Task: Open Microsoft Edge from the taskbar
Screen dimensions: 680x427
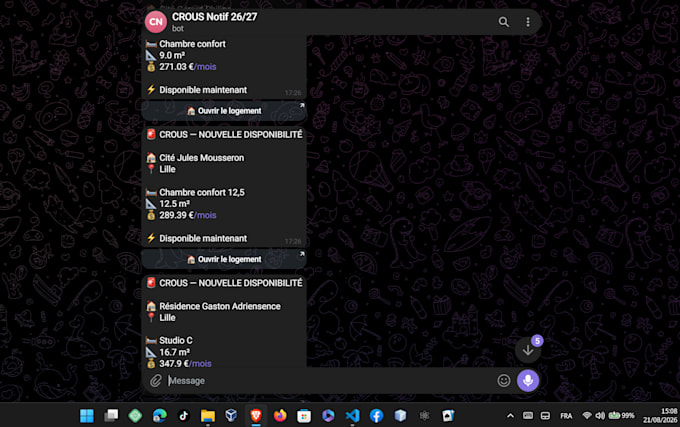Action: (x=160, y=416)
